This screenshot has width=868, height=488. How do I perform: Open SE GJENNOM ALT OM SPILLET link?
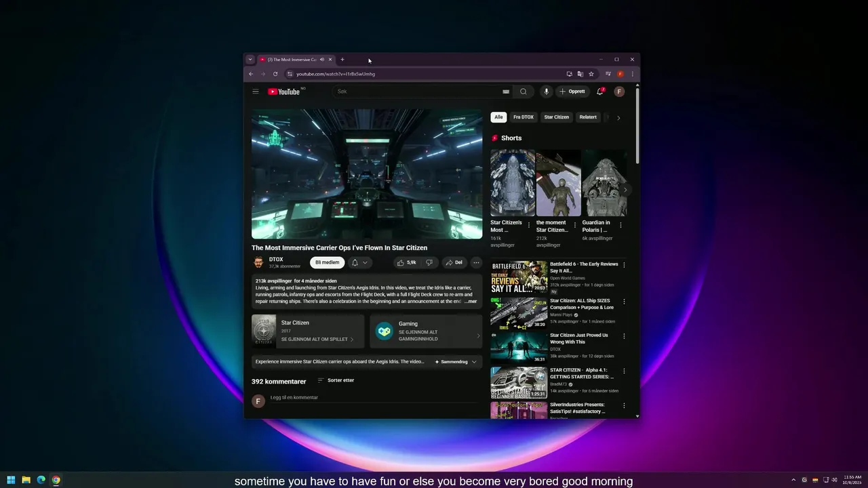point(317,339)
